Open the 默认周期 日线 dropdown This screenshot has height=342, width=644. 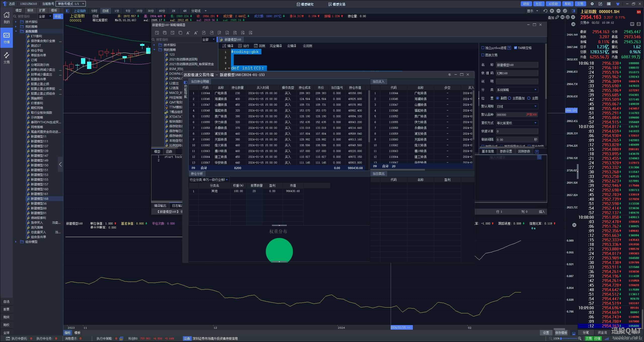[517, 106]
